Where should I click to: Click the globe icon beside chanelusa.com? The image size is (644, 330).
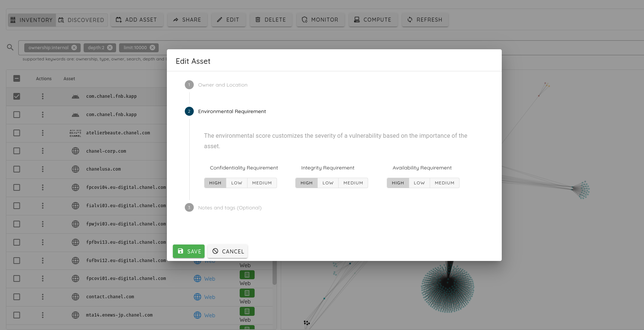(75, 169)
